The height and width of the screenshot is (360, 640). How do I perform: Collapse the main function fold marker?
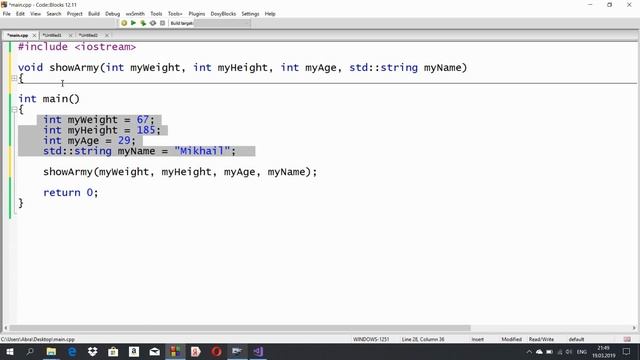click(x=14, y=109)
